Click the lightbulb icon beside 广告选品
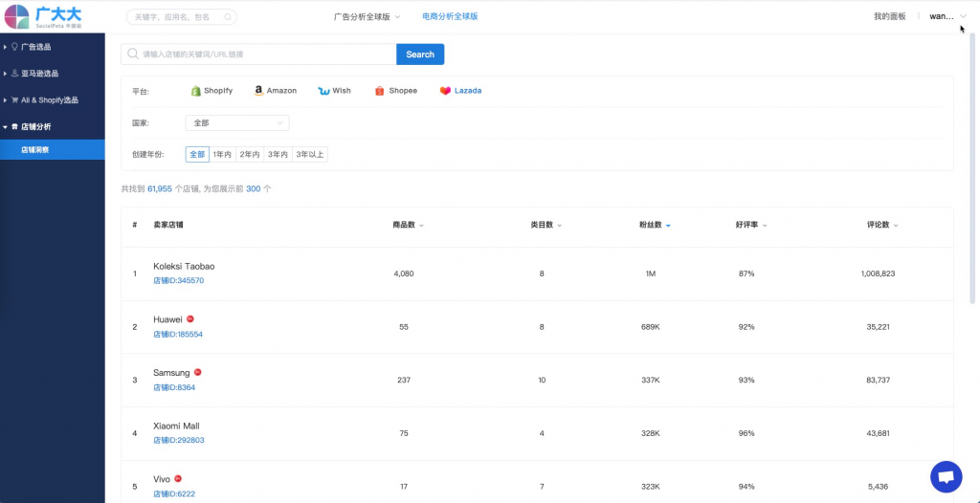980x503 pixels. (15, 46)
